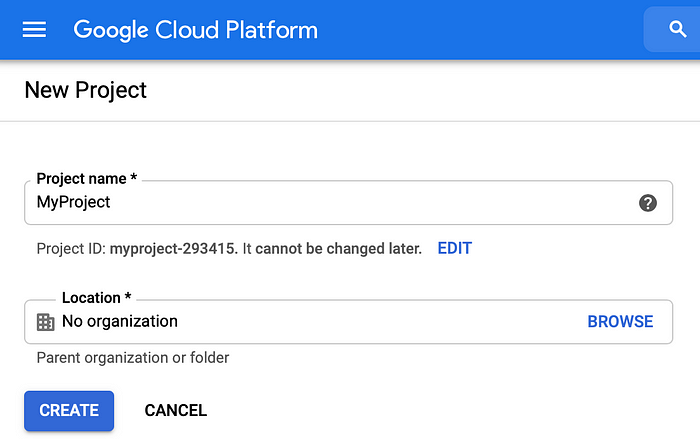Screen dimensions: 700x439
Task: Click the Parent organization or folder hint
Action: tap(133, 358)
